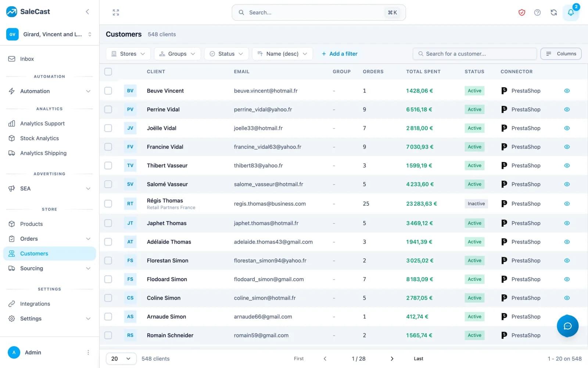
Task: Open the Stores filter dropdown
Action: (x=128, y=54)
